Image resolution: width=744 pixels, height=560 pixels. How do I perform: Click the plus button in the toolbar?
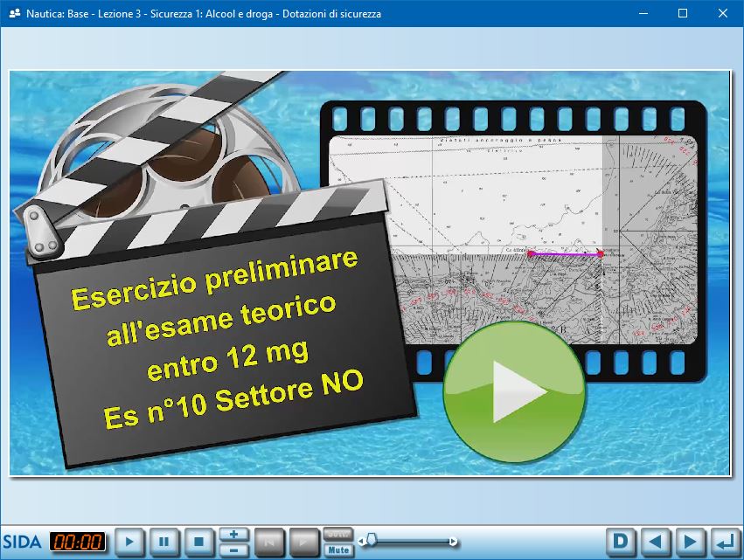coord(233,535)
